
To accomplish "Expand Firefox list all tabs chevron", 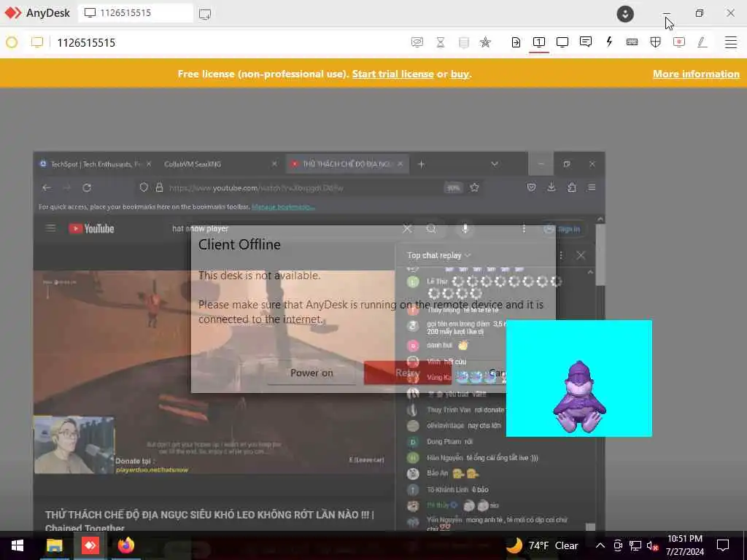I will (x=495, y=164).
